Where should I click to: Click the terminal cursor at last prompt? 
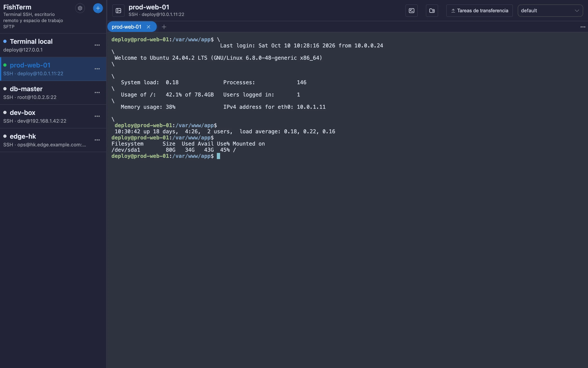point(218,156)
